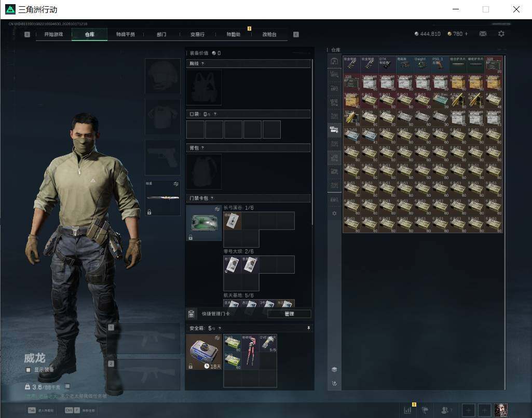Select secondary weapon slot 2
Screen dimensions: 532x418
[144, 375]
